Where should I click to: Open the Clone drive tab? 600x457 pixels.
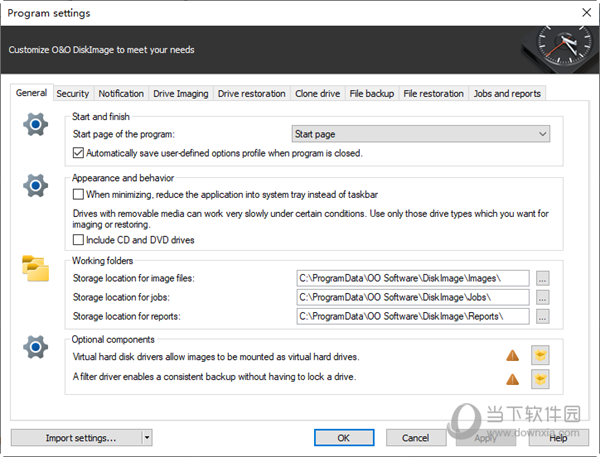(317, 93)
